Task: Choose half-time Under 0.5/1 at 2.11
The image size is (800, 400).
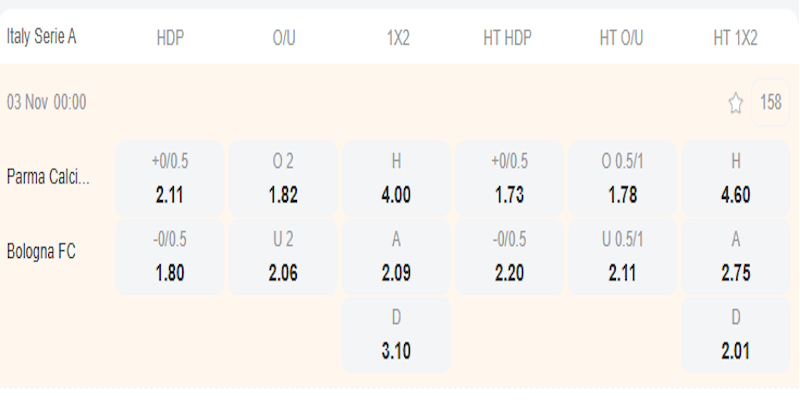Action: [x=623, y=257]
